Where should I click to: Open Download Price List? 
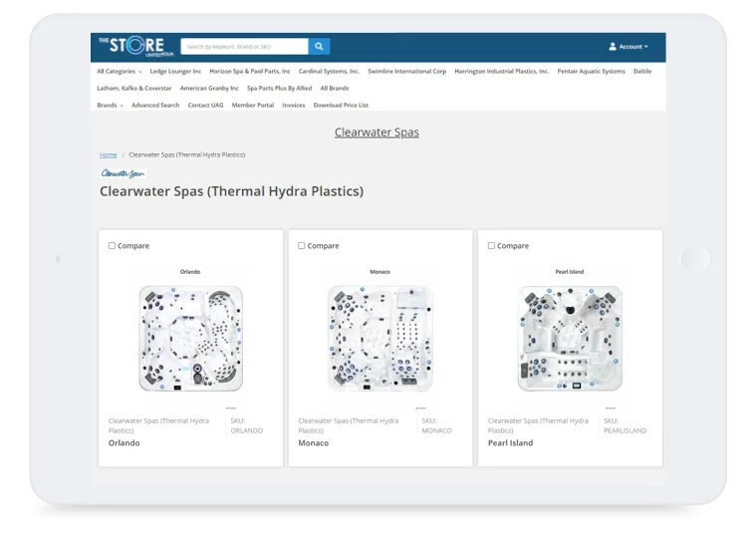341,105
